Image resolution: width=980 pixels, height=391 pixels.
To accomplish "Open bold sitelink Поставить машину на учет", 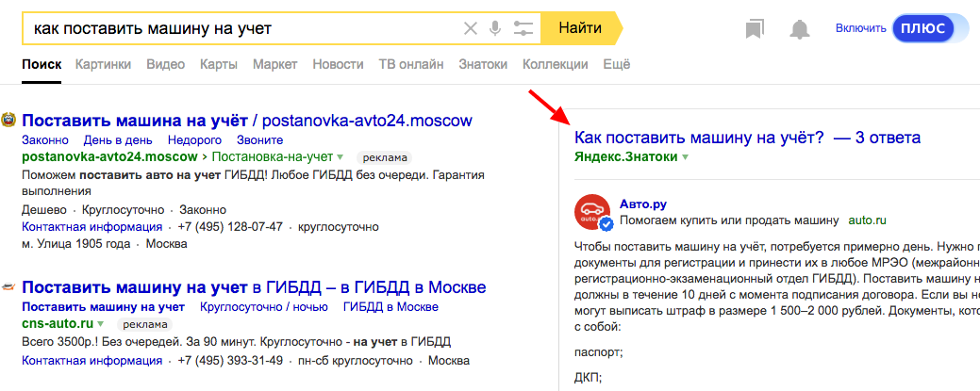I will [103, 307].
